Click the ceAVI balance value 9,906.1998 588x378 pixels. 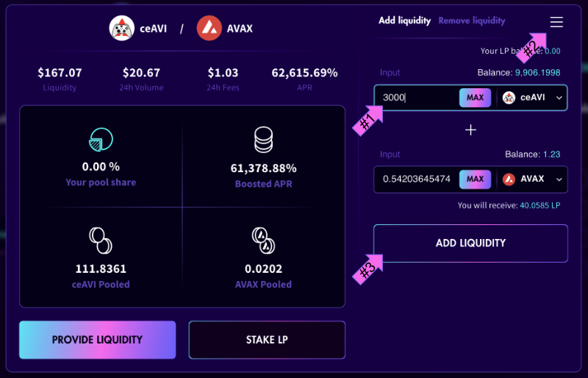[539, 73]
